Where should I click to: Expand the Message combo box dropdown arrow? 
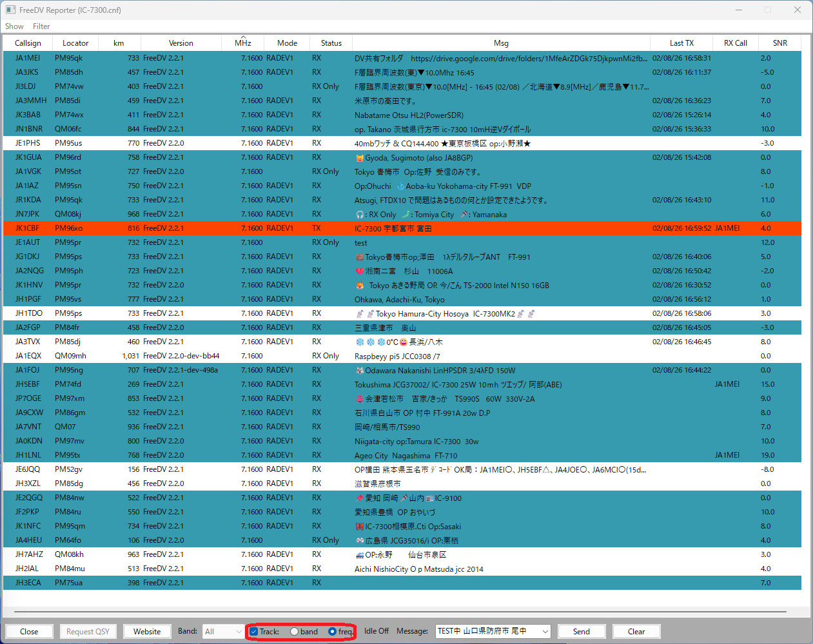point(545,632)
